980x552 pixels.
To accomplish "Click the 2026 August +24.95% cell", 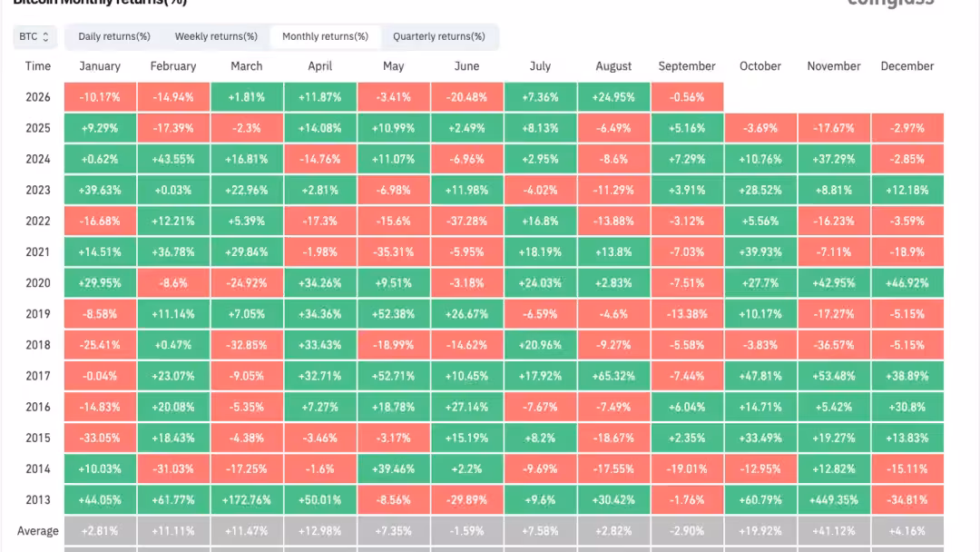I will tap(613, 97).
